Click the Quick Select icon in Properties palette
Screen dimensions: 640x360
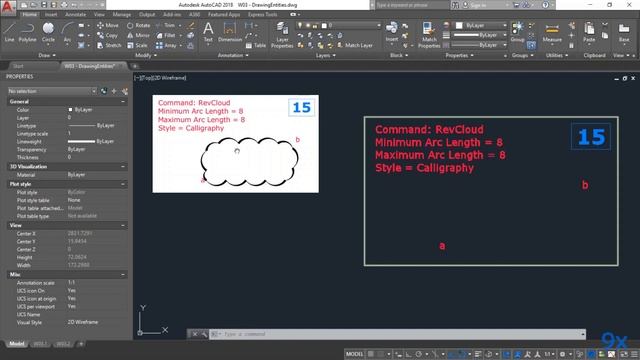(124, 91)
